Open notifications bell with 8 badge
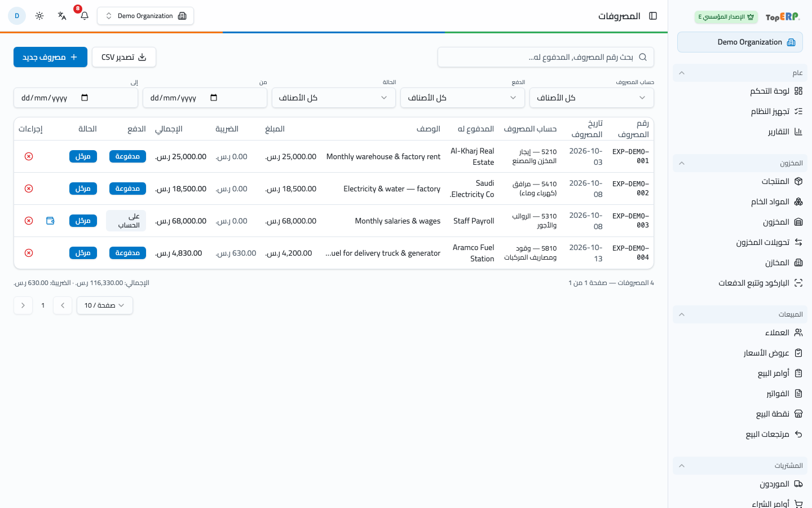 [x=85, y=16]
